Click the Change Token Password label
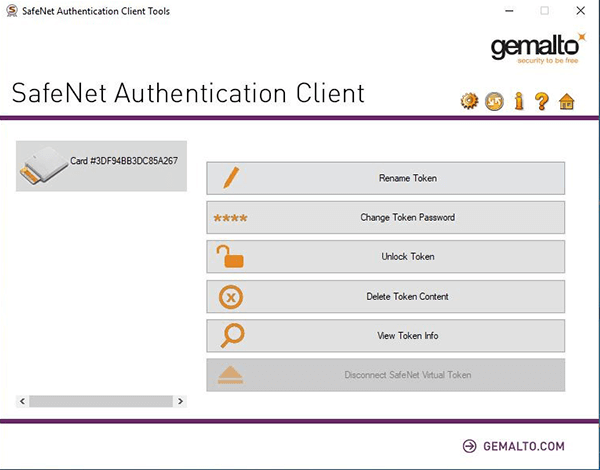 tap(408, 217)
